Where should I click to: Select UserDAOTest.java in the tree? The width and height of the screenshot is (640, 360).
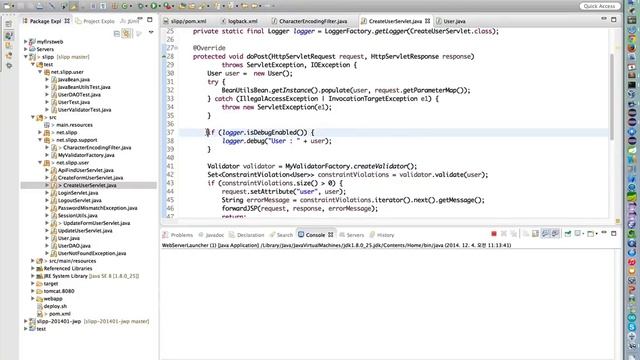pyautogui.click(x=79, y=94)
